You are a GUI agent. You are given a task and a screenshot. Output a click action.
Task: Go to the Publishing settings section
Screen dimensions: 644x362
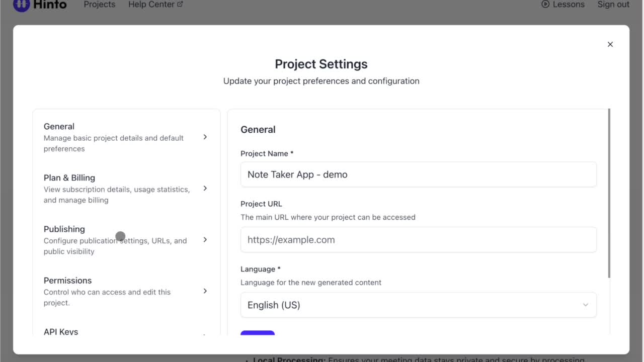(64, 229)
